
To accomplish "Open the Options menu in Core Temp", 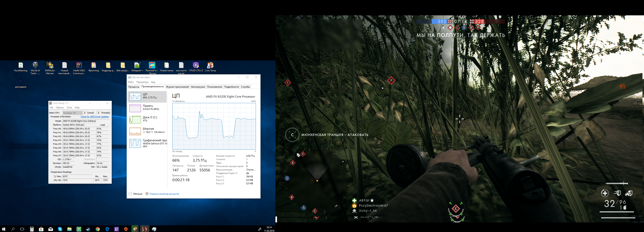I will [60, 108].
